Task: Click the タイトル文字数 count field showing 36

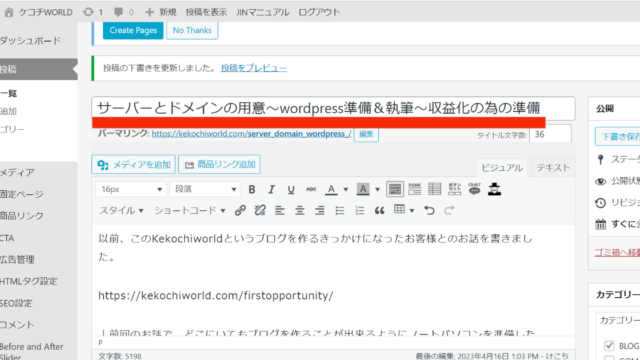Action: click(x=550, y=134)
